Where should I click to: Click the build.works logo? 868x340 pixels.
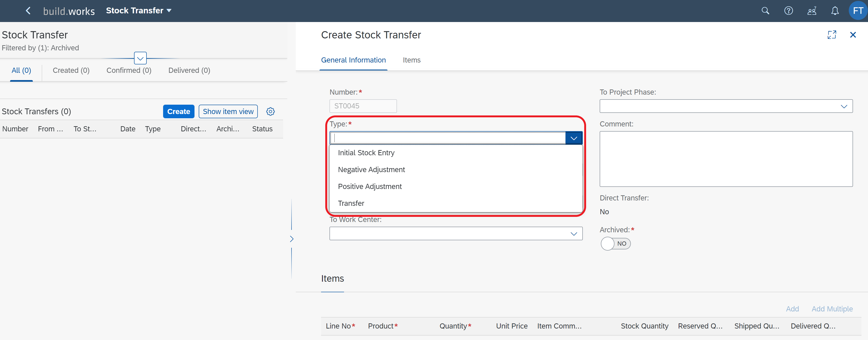(69, 11)
